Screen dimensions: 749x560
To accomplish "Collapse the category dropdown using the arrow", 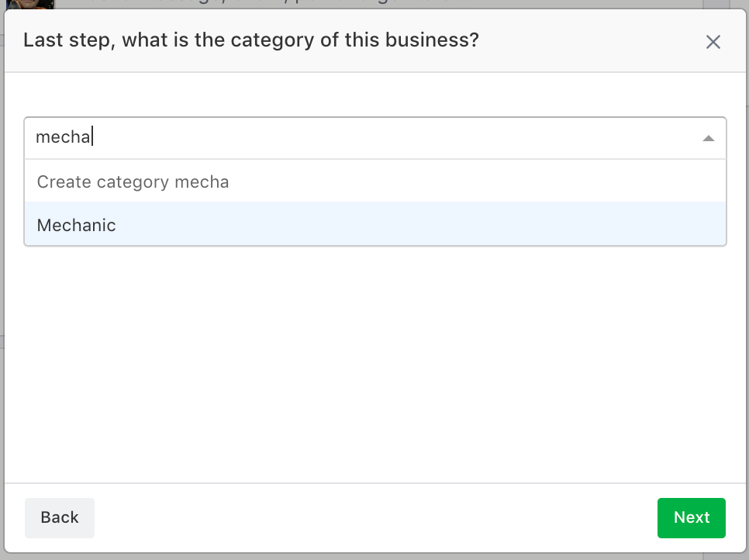I will (707, 138).
